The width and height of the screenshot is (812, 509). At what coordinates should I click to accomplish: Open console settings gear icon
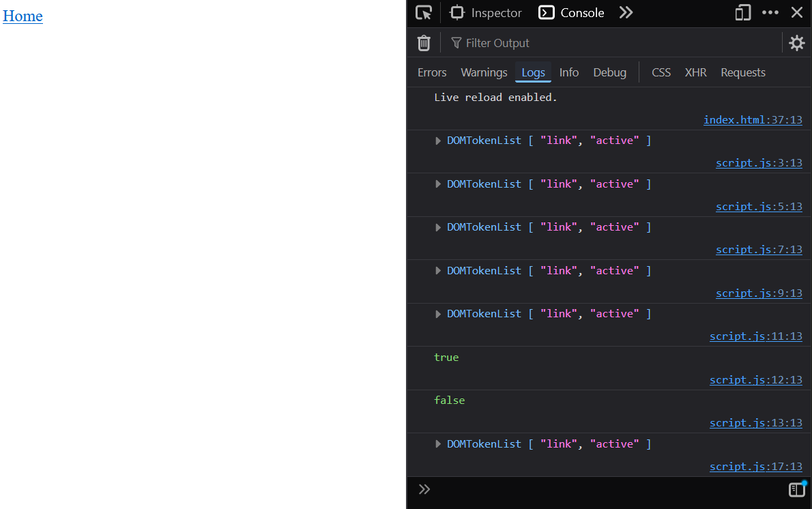[796, 43]
